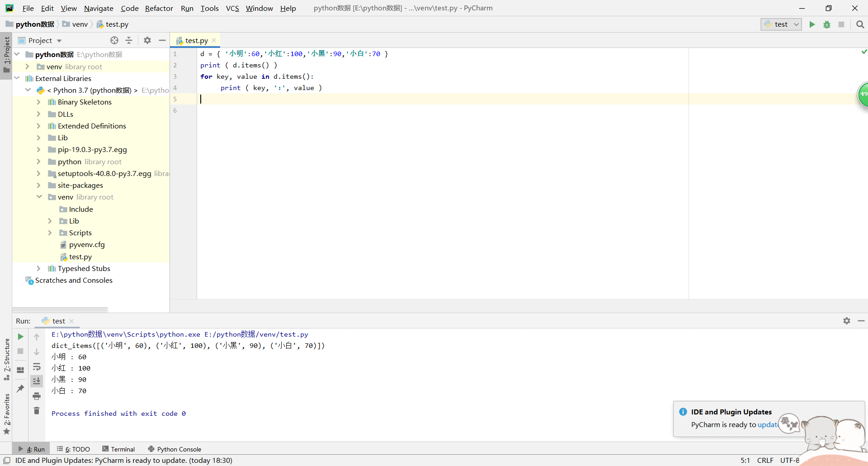868x466 pixels.
Task: Expand the Scripts folder
Action: [50, 233]
